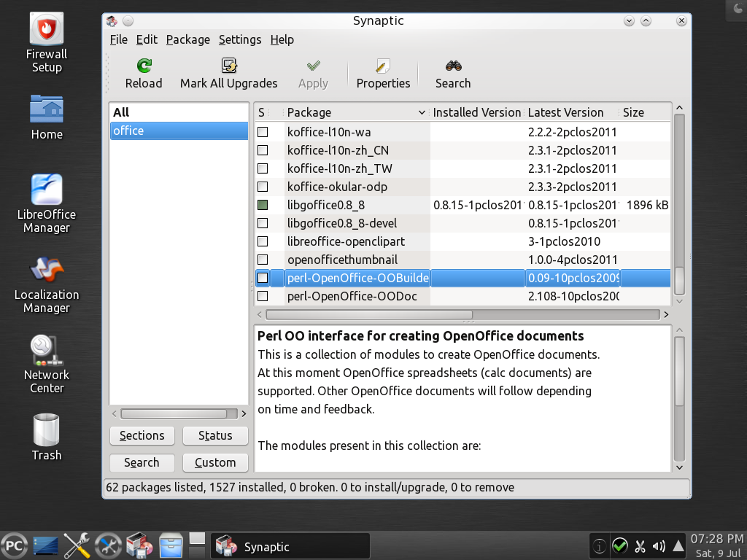This screenshot has width=747, height=560.
Task: Click package list scroll-up arrow
Action: click(x=680, y=108)
